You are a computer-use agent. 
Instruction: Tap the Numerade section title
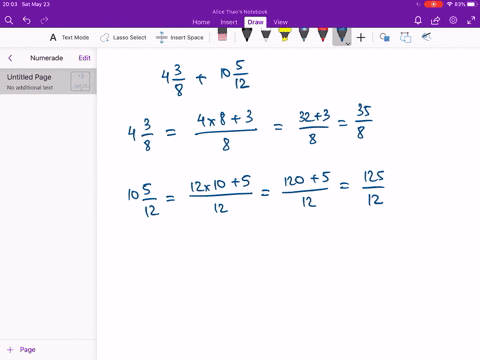click(x=47, y=58)
